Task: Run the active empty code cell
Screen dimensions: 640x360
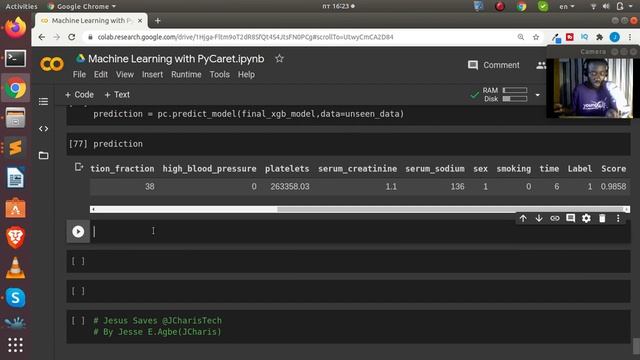Action: click(78, 231)
